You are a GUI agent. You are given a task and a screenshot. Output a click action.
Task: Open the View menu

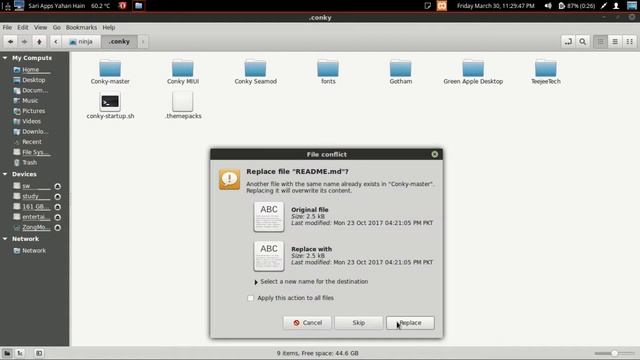coord(40,27)
